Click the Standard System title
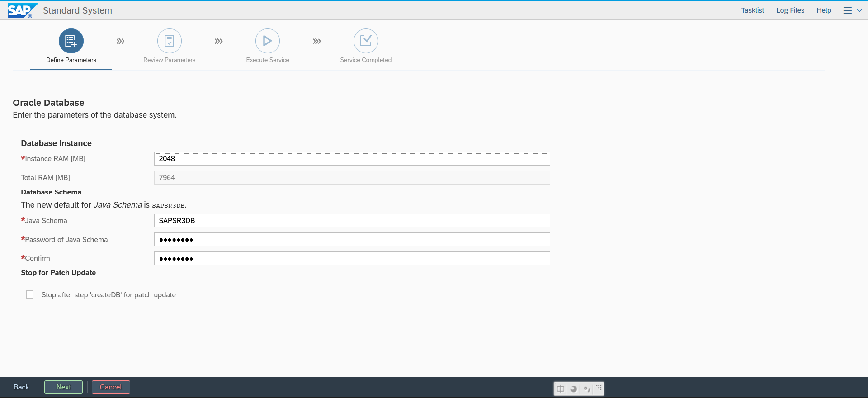868x398 pixels. (x=77, y=10)
